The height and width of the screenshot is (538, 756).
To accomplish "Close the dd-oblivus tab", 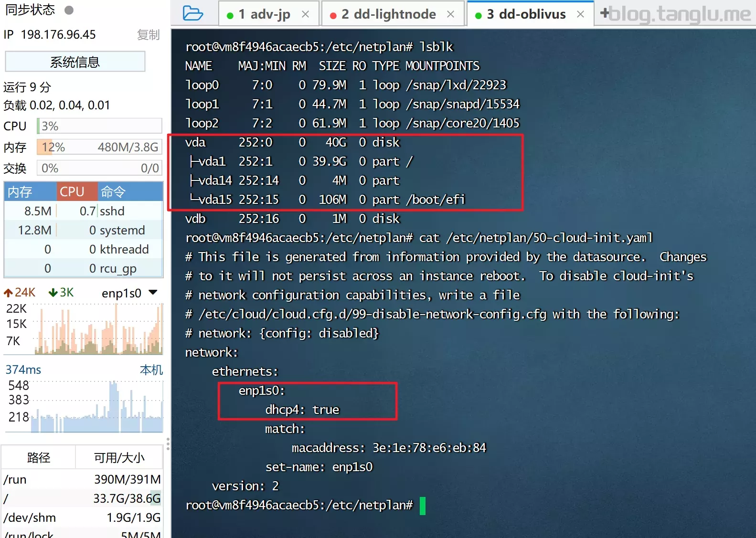I will click(581, 14).
